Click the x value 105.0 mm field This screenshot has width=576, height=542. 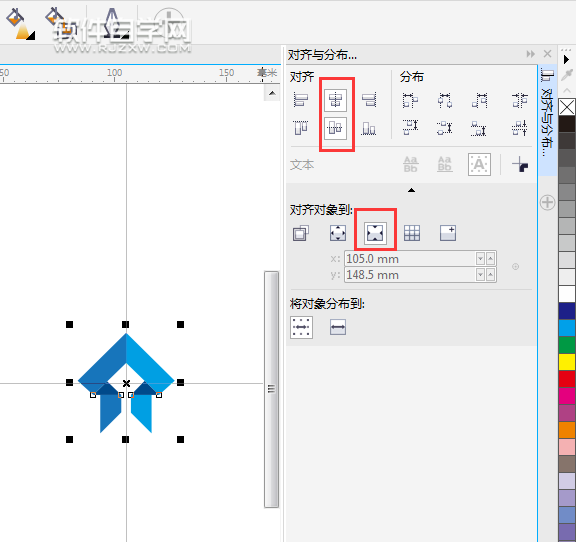click(410, 259)
